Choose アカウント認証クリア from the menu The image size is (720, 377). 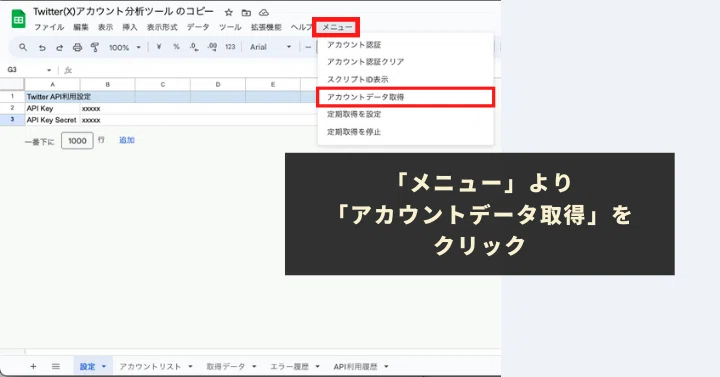[405, 62]
